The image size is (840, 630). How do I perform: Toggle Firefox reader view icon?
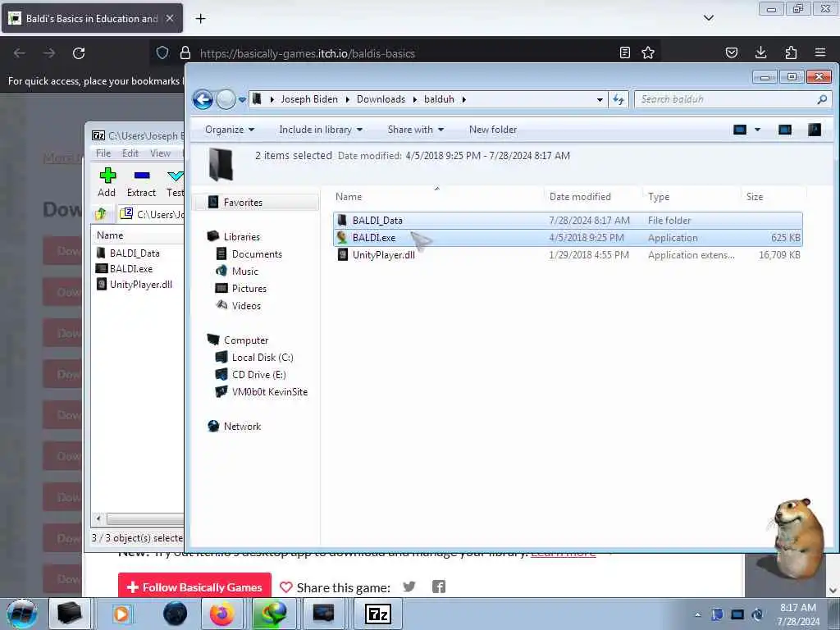[624, 52]
